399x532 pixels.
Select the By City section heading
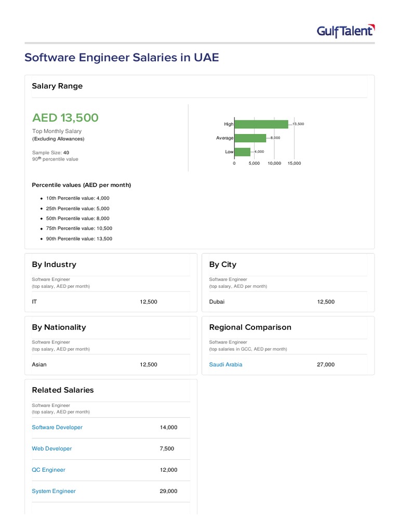222,264
